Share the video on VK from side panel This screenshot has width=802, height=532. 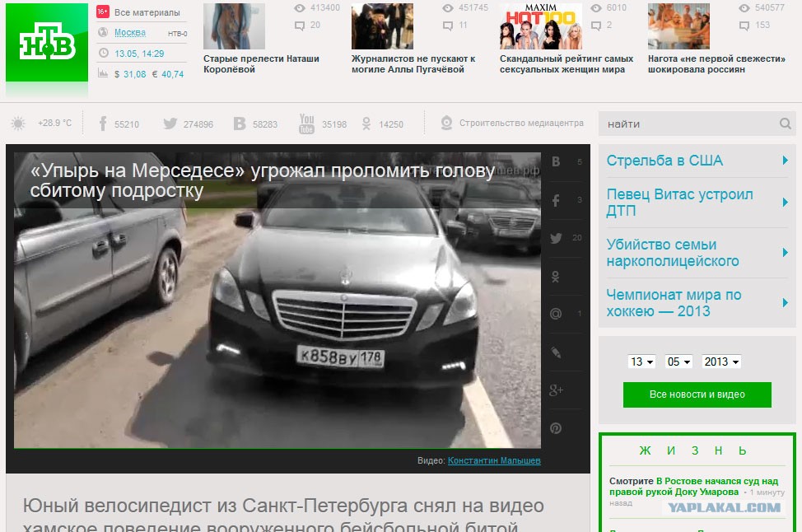tap(556, 162)
